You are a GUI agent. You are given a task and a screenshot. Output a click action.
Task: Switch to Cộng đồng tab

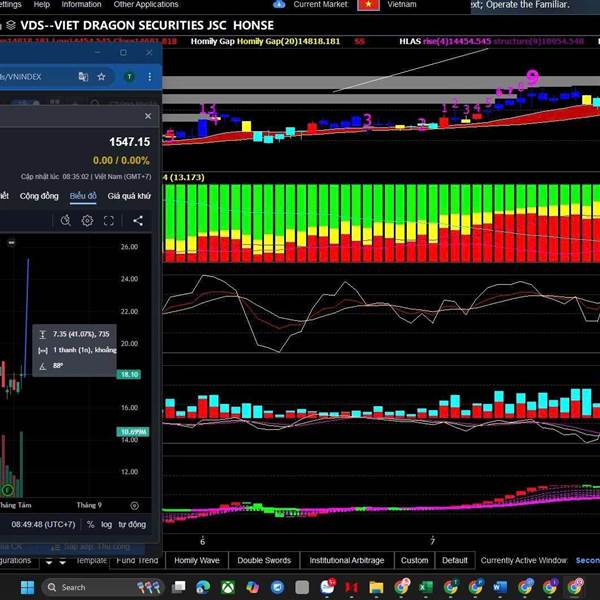39,196
